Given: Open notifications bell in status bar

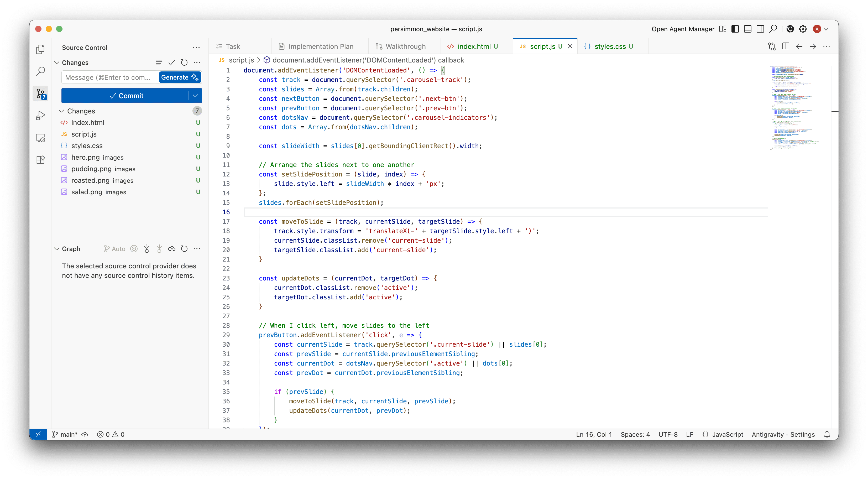Looking at the screenshot, I should pos(827,435).
